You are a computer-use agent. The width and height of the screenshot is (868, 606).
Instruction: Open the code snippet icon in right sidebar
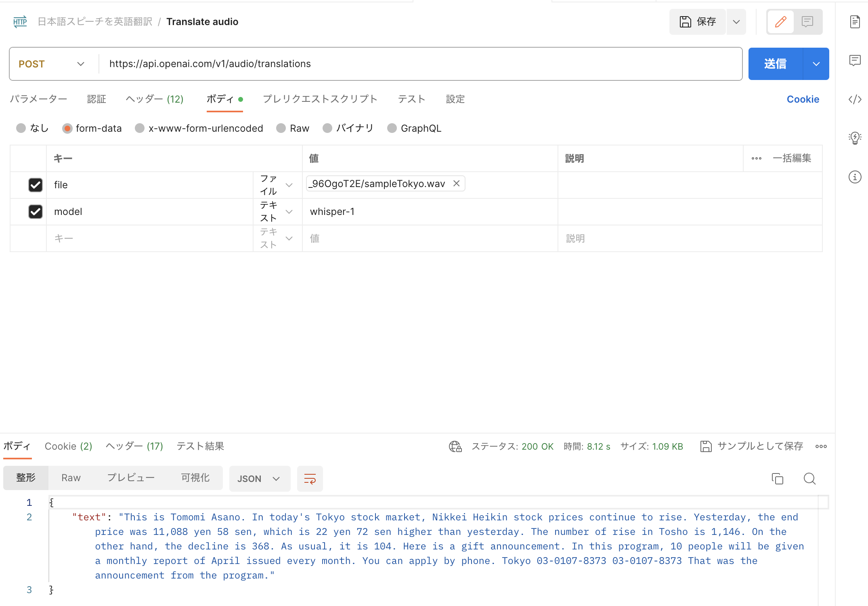click(855, 99)
